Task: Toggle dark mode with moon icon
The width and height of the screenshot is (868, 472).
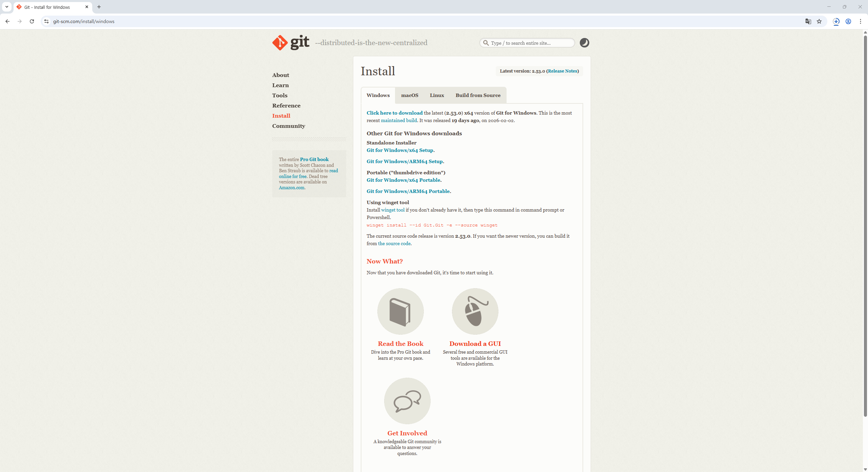Action: click(584, 43)
